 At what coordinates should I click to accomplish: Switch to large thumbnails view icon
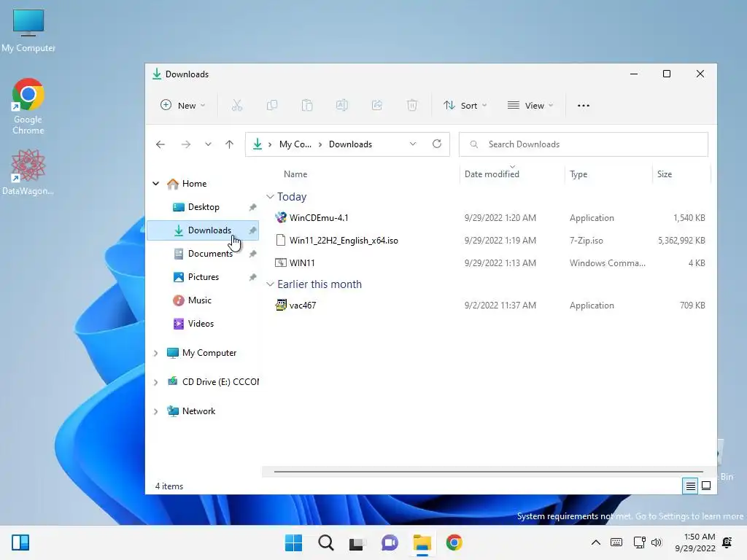click(706, 486)
